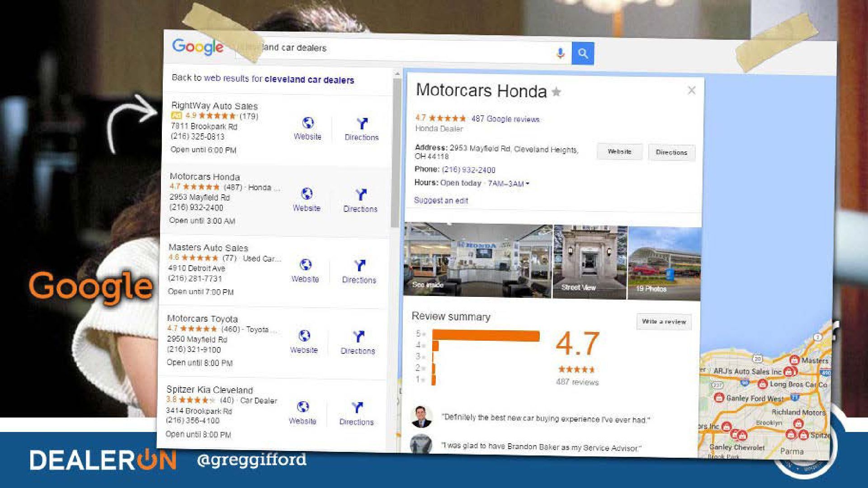Open the See inside showroom photo
This screenshot has width=868, height=488.
pos(478,261)
